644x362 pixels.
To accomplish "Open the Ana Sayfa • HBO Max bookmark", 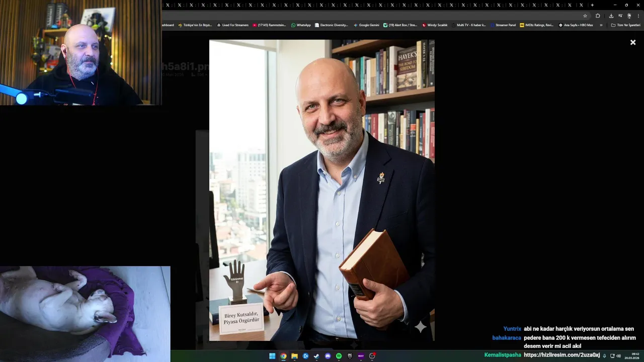I will (576, 25).
